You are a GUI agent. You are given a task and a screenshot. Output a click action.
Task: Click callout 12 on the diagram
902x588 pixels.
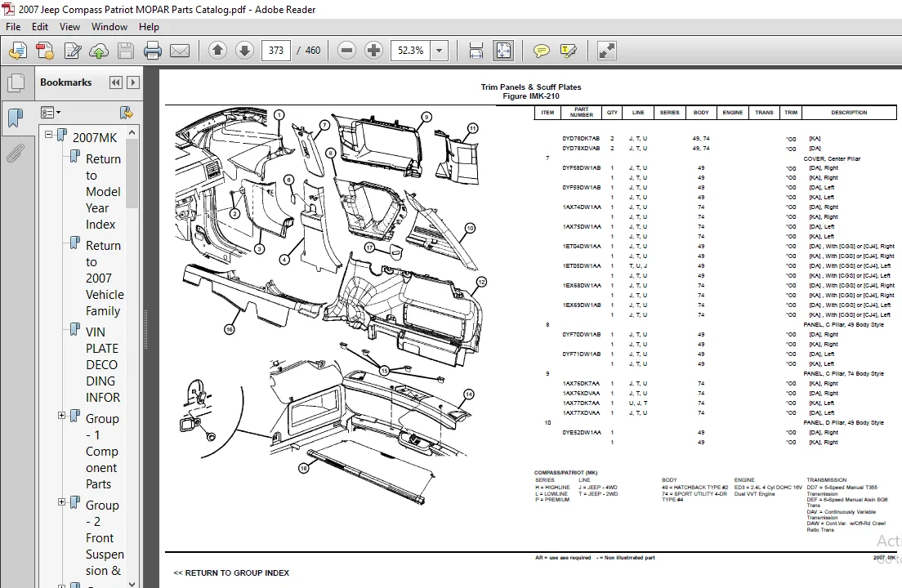pyautogui.click(x=481, y=283)
